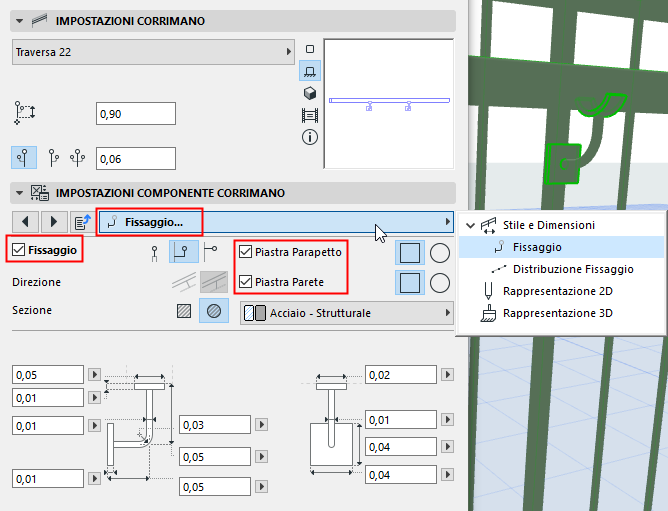Choose square shape for Piastra Parapetto
The width and height of the screenshot is (668, 511).
pyautogui.click(x=410, y=252)
